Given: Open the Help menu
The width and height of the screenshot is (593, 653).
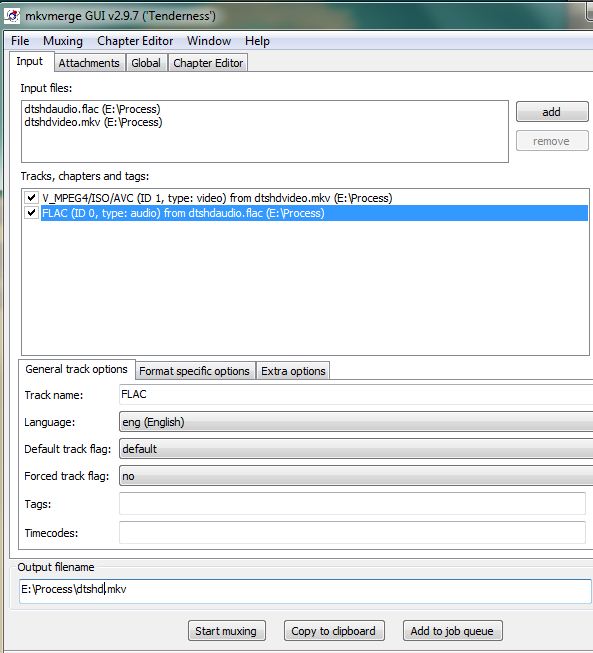Looking at the screenshot, I should tap(257, 41).
